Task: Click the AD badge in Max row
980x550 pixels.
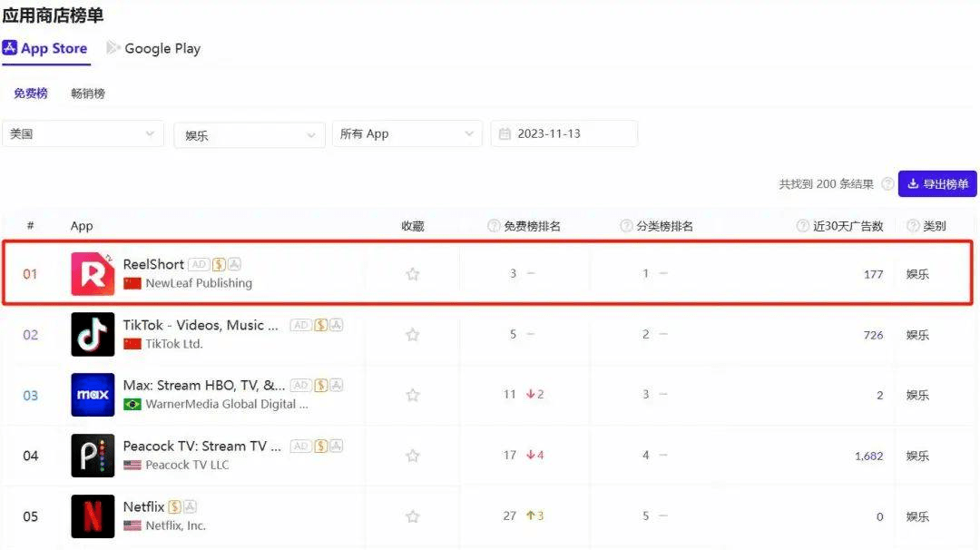Action: (x=300, y=385)
